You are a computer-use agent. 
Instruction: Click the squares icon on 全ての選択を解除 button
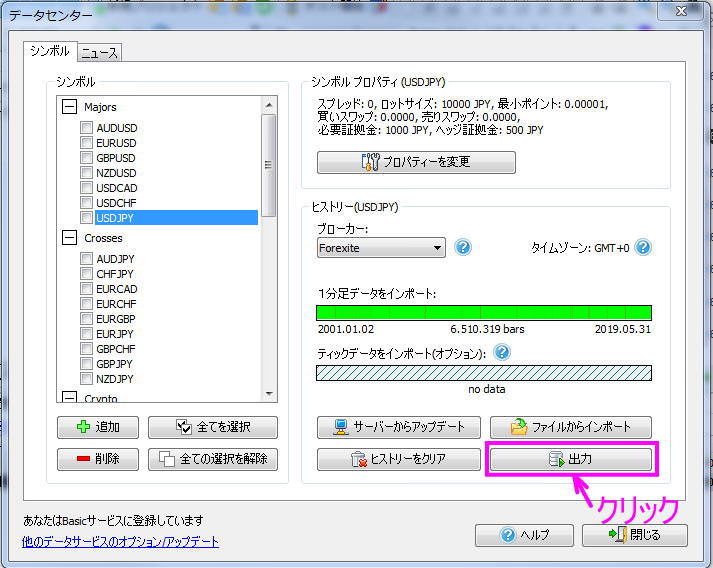click(166, 459)
